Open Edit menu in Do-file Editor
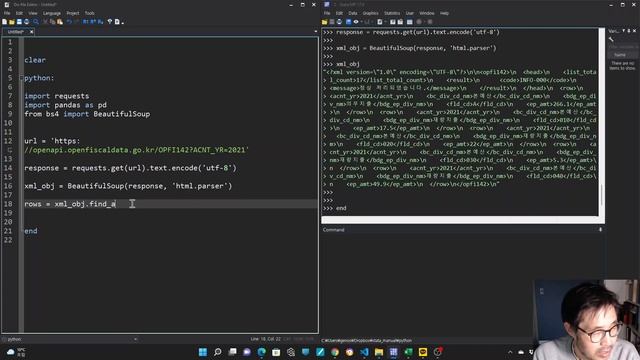The width and height of the screenshot is (640, 360). pyautogui.click(x=19, y=13)
